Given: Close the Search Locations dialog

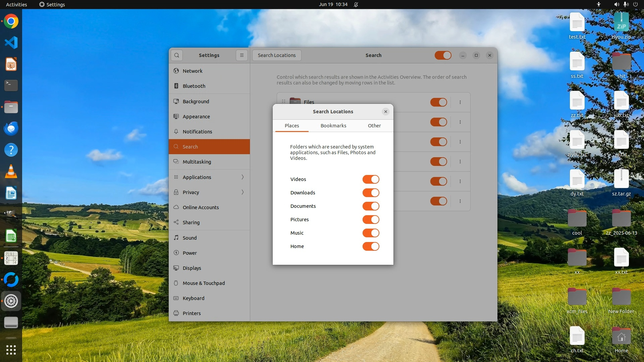Looking at the screenshot, I should (x=386, y=112).
